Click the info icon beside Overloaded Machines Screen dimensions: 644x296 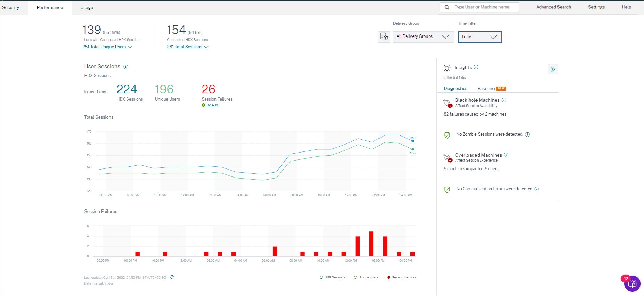[506, 155]
